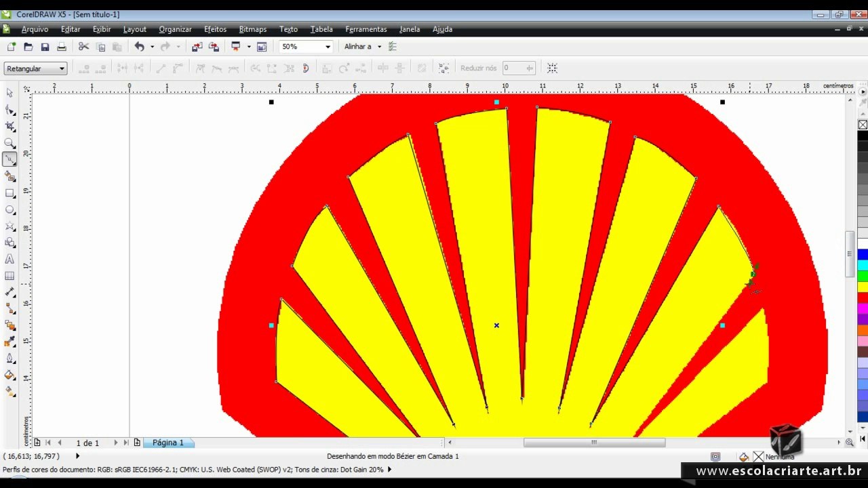
Task: Toggle the bounding box icon
Action: pyautogui.click(x=552, y=68)
